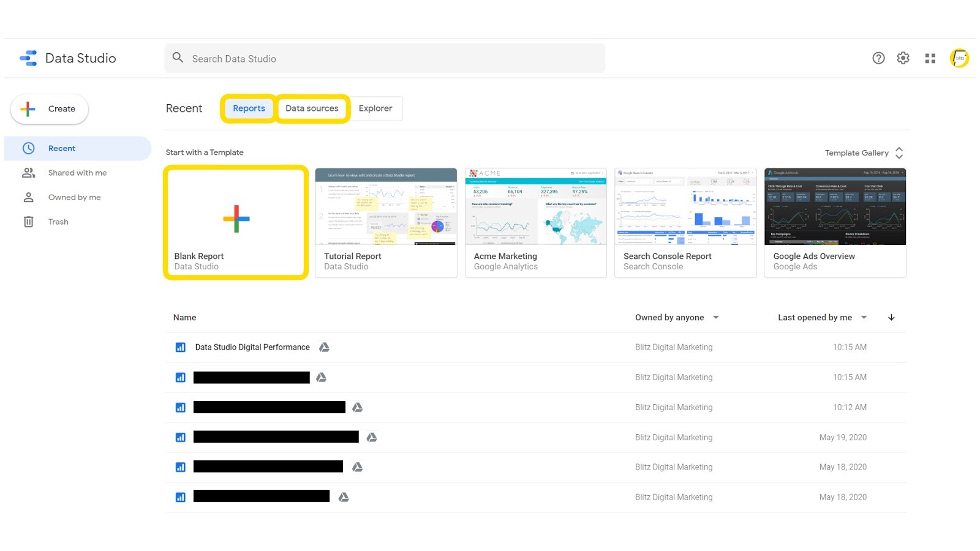The width and height of the screenshot is (980, 551).
Task: Click the Start with a Template label
Action: pos(205,152)
